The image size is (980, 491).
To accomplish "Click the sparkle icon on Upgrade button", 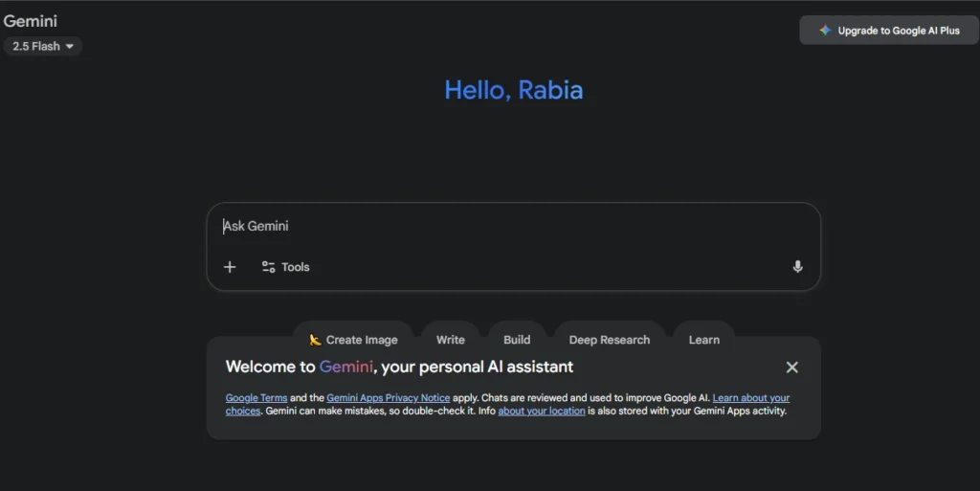I will pos(825,31).
